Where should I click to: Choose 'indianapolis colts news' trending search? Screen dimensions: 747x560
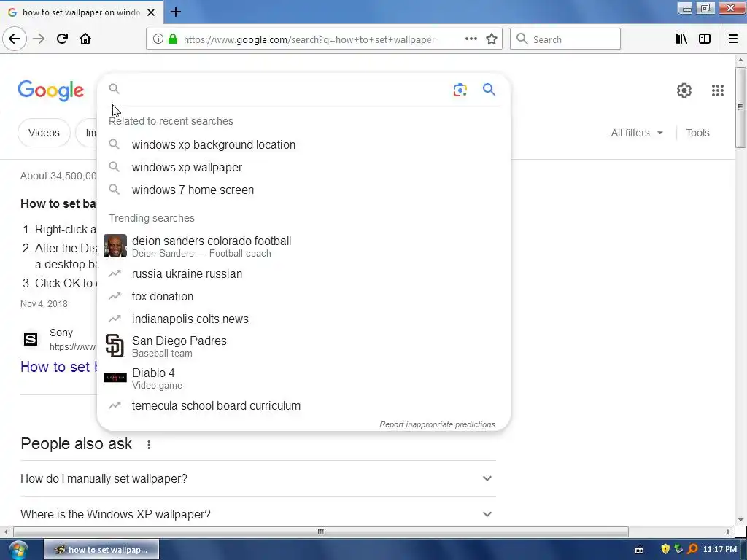click(x=303, y=319)
